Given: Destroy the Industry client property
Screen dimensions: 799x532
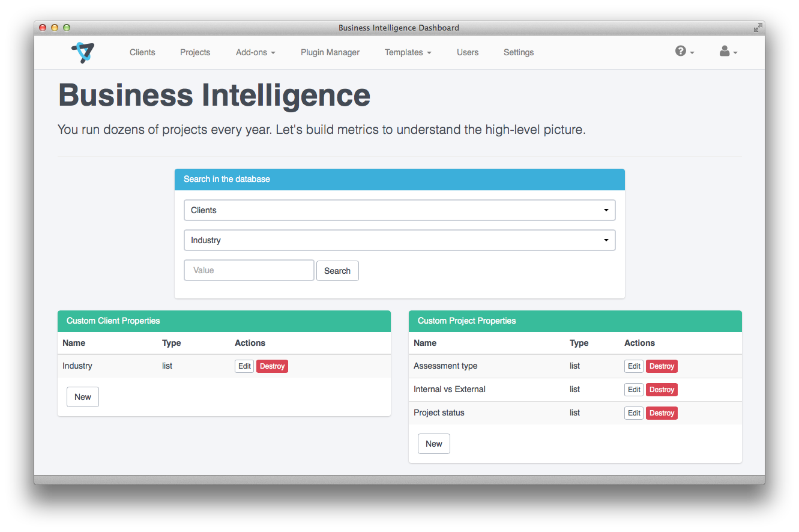Looking at the screenshot, I should [272, 366].
